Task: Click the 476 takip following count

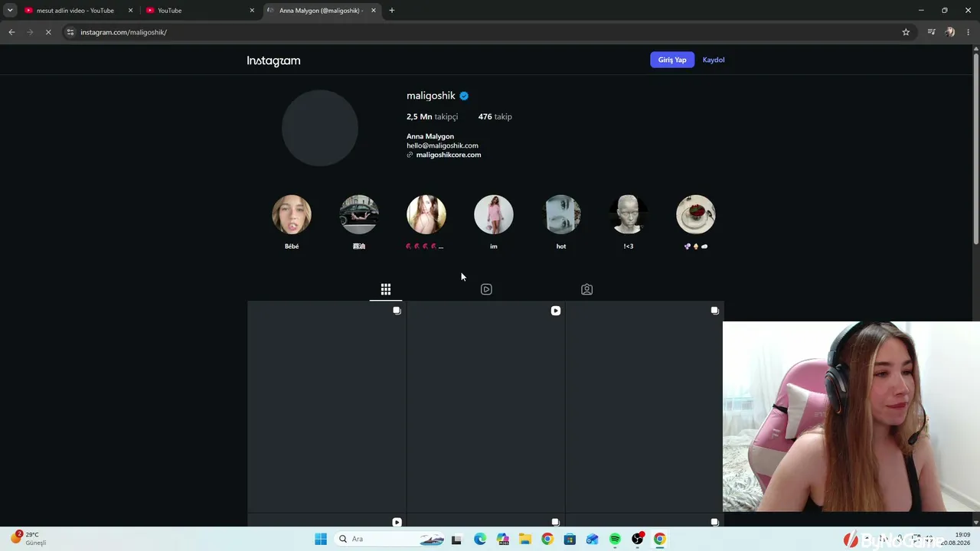Action: click(495, 116)
